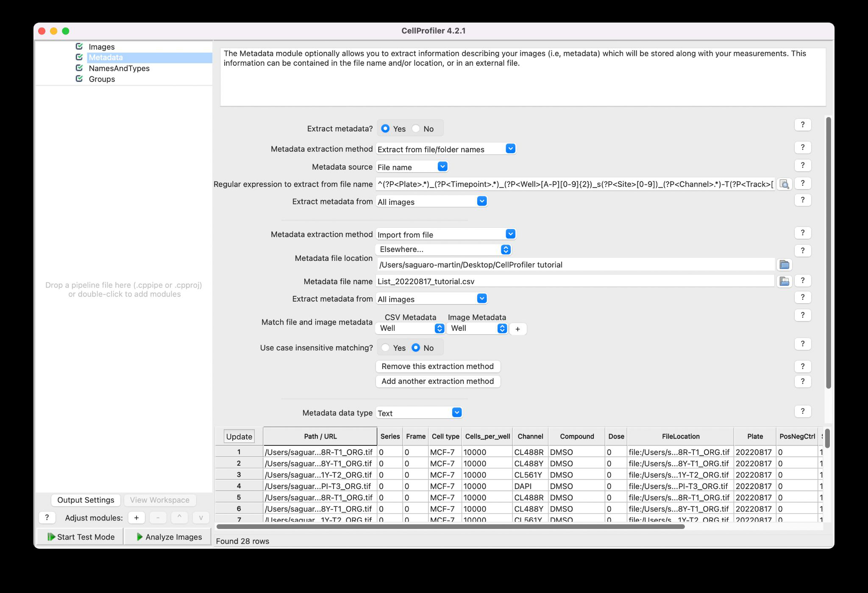This screenshot has width=868, height=593.
Task: Add a module with plus button
Action: point(136,517)
